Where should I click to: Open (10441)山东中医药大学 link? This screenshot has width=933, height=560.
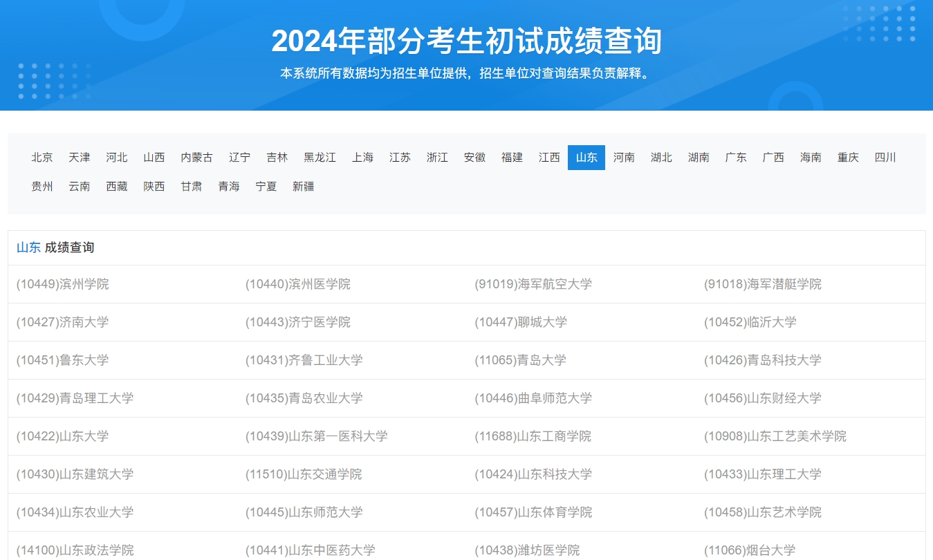pyautogui.click(x=311, y=550)
